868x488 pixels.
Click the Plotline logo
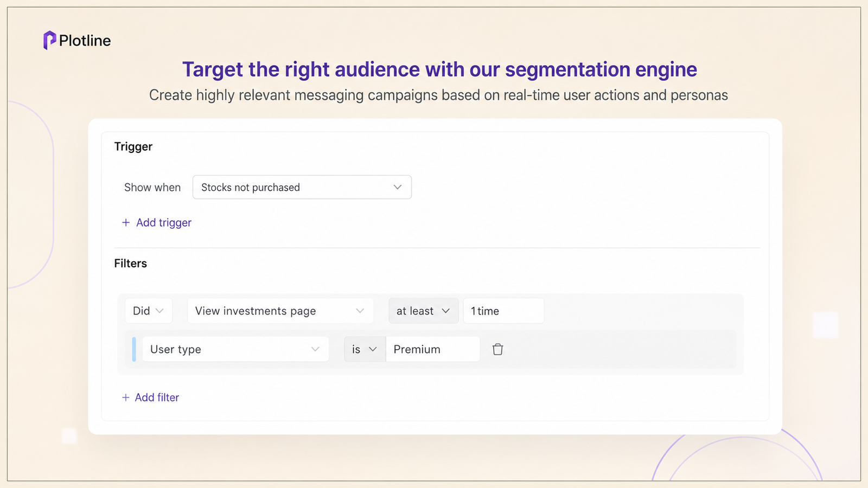tap(77, 41)
